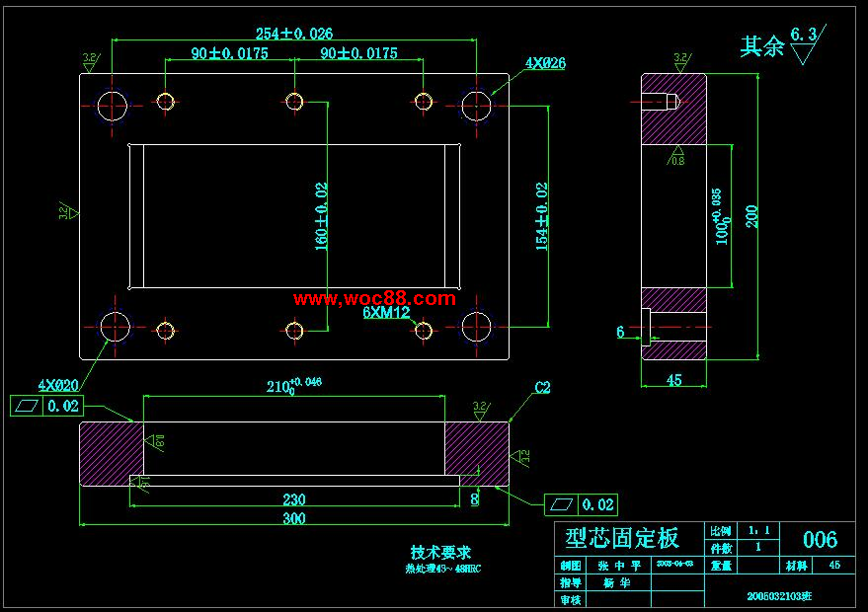
Task: Select the drafter name 张中平
Action: (619, 566)
